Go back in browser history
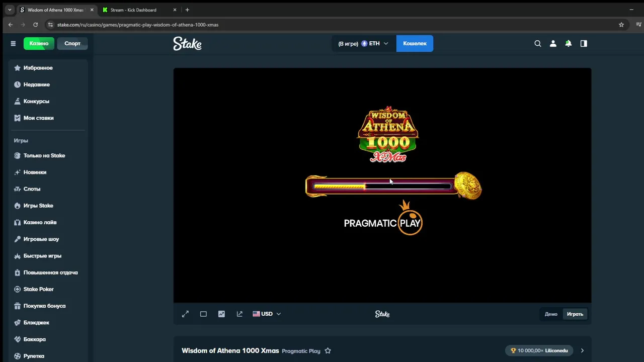 coord(11,25)
